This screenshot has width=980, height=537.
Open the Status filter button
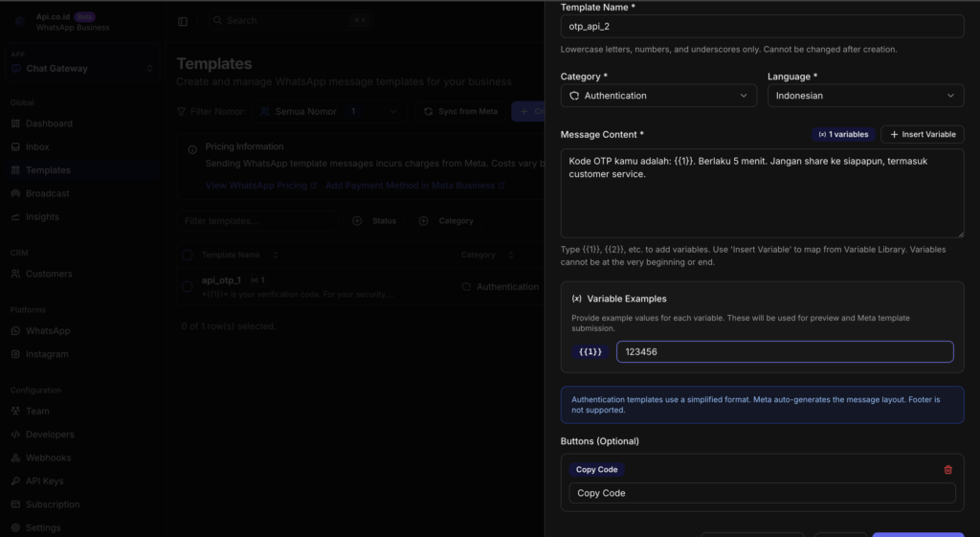(x=374, y=221)
